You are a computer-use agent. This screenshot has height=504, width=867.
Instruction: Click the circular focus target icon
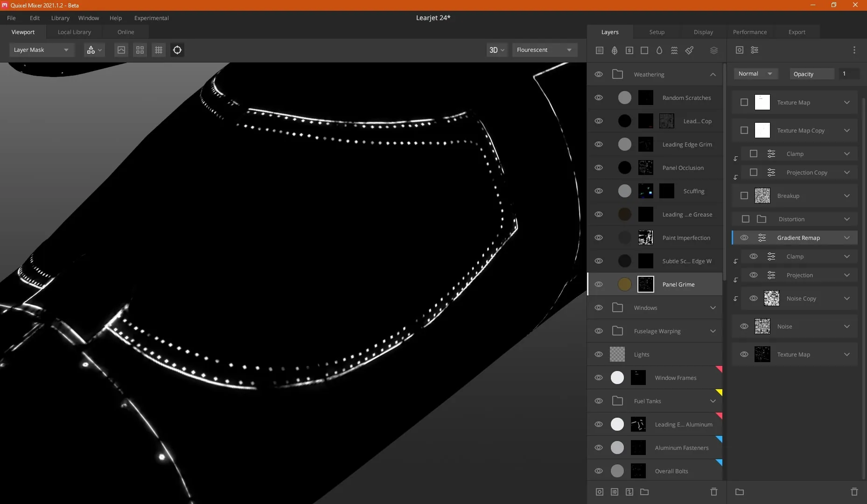[177, 50]
